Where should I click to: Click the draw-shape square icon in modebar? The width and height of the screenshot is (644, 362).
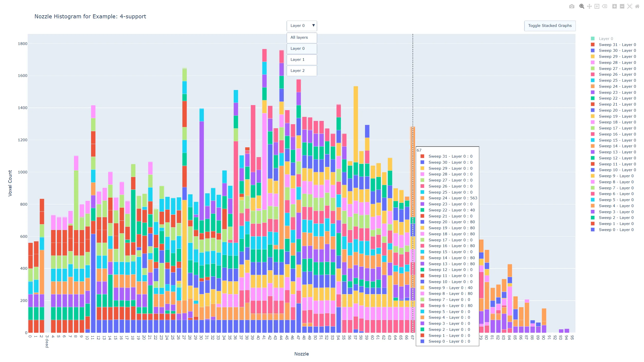(597, 6)
